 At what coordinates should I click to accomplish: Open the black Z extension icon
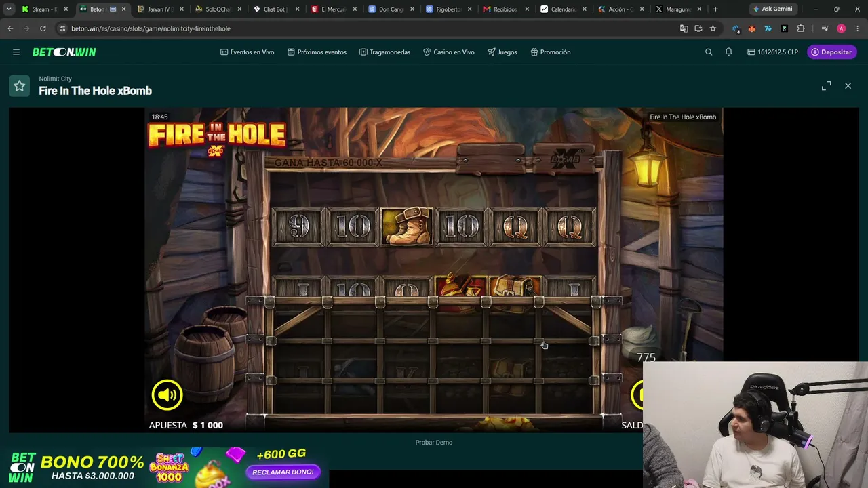click(784, 28)
